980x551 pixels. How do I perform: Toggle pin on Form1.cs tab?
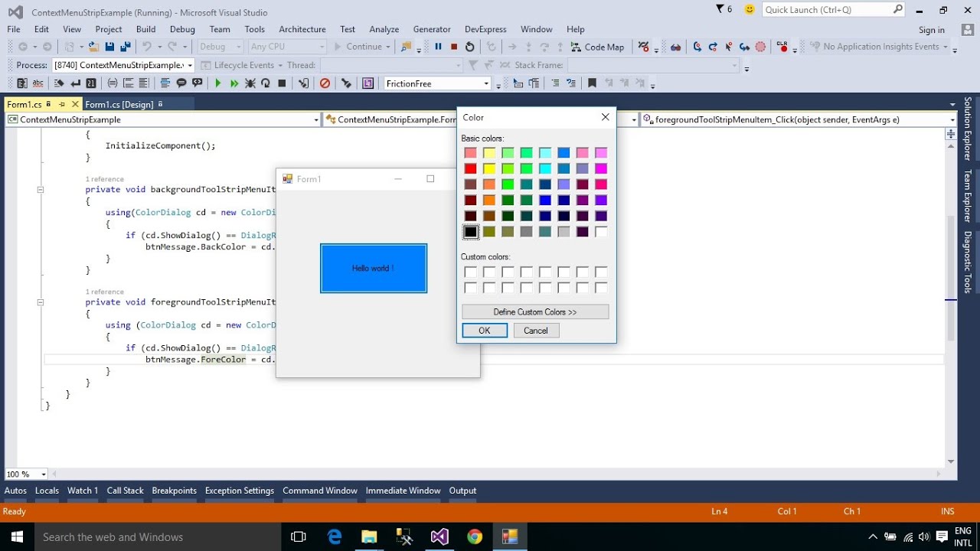click(x=61, y=104)
